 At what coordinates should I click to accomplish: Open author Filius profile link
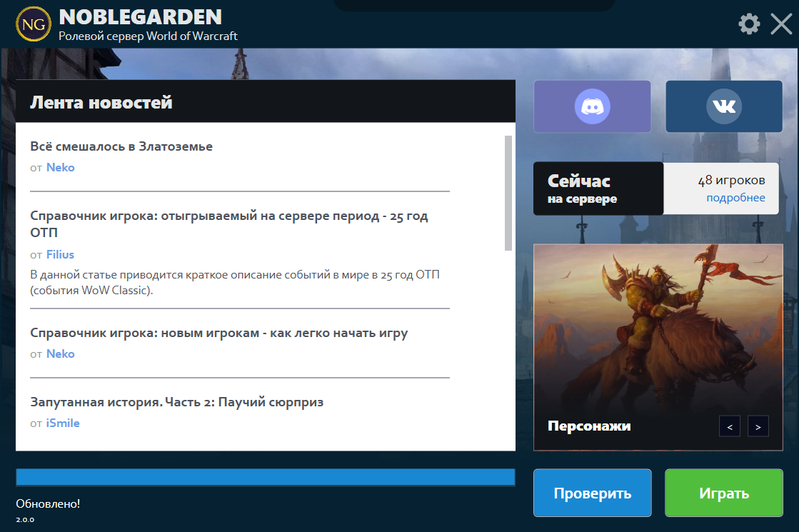[60, 254]
